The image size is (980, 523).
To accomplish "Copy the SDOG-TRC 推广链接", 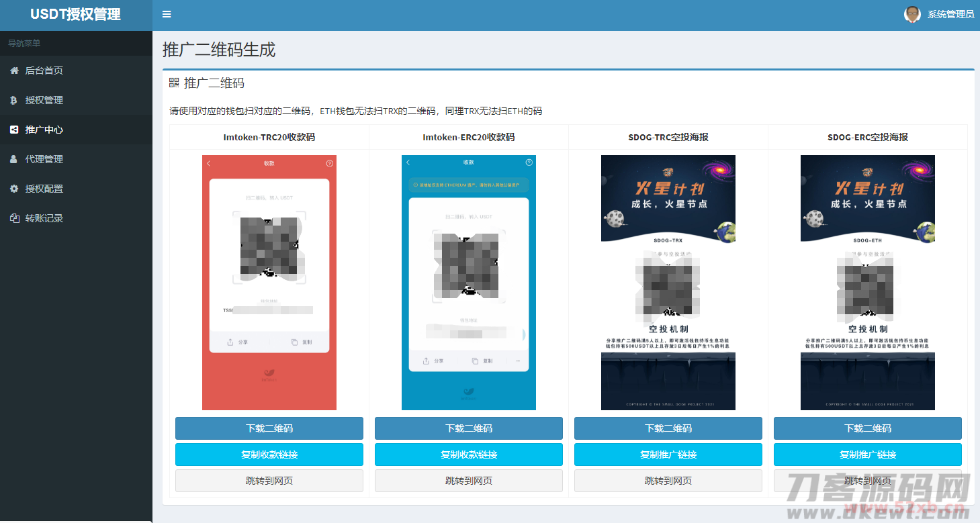I will [668, 455].
